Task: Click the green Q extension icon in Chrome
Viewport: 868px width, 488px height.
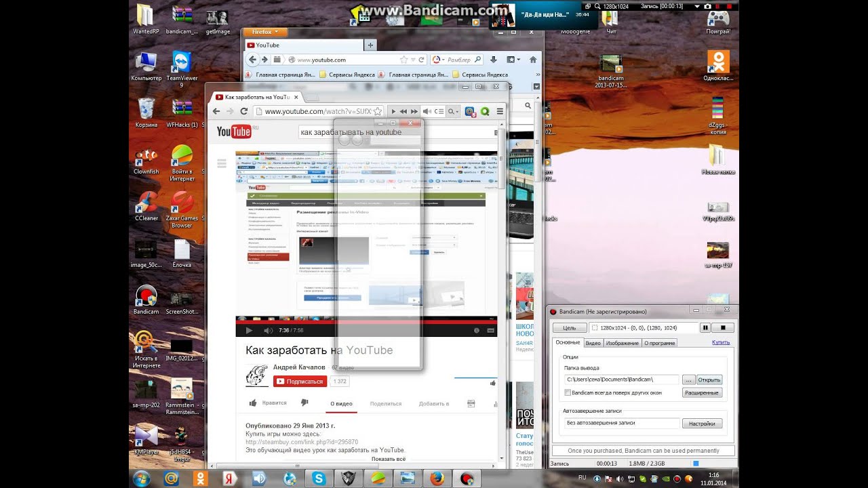Action: (485, 111)
